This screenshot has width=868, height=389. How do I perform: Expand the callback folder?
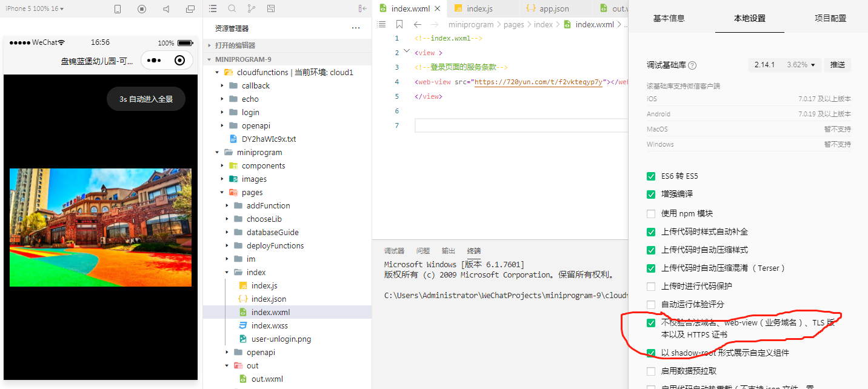click(x=222, y=85)
